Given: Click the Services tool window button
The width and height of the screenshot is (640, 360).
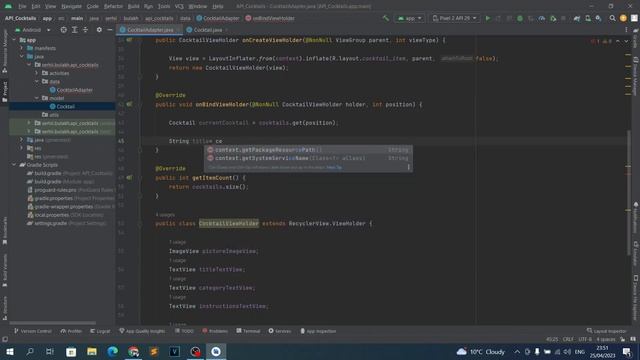Looking at the screenshot, I should click(280, 331).
